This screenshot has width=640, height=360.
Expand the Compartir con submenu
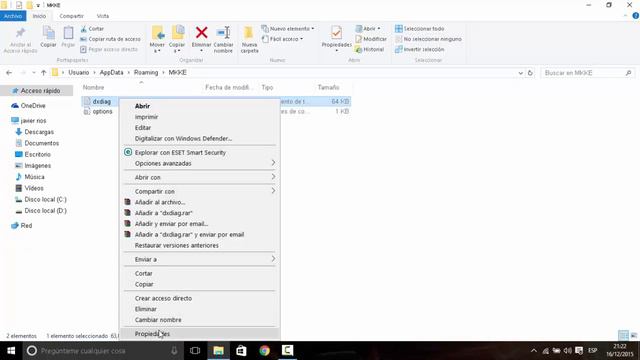200,191
